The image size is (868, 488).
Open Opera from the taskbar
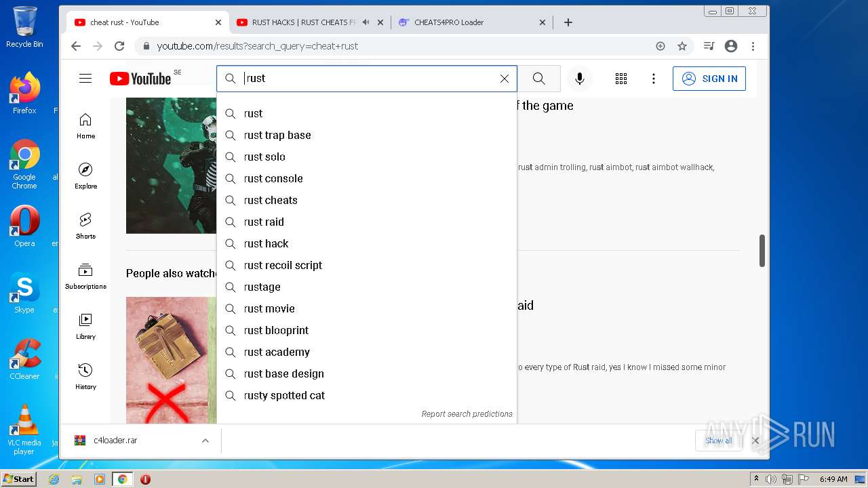click(145, 479)
